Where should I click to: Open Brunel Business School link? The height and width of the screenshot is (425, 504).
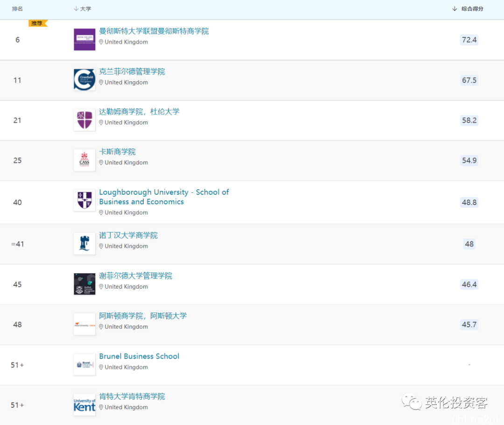click(x=139, y=356)
